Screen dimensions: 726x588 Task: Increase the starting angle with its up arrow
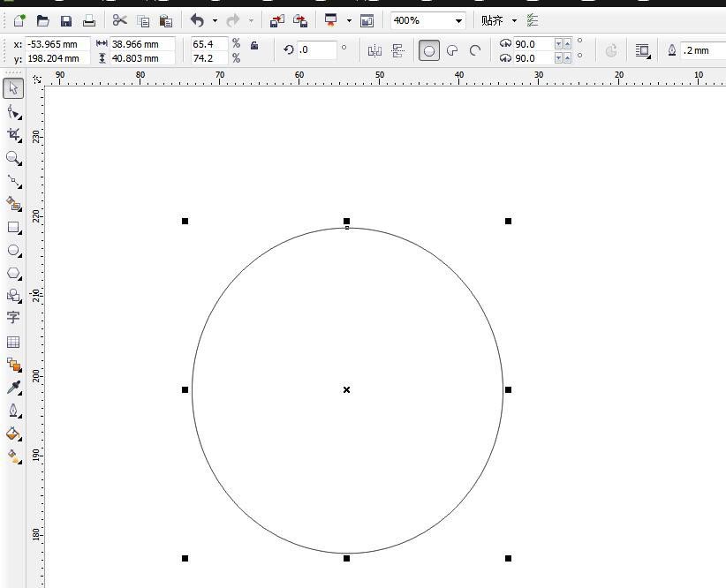coord(567,44)
